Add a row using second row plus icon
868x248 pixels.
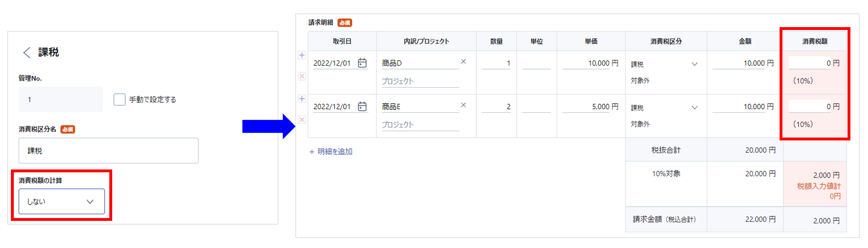click(302, 99)
